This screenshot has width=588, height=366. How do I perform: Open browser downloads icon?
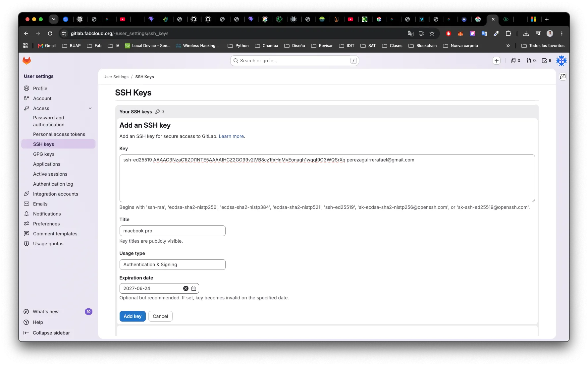point(526,33)
